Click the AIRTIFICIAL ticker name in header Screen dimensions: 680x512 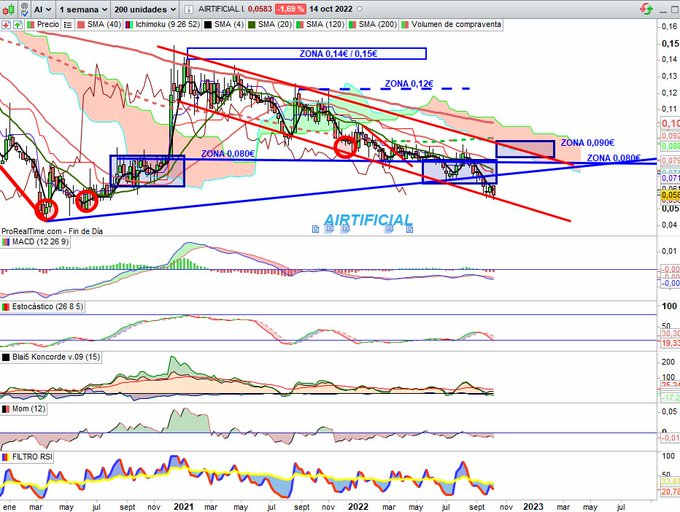(221, 9)
